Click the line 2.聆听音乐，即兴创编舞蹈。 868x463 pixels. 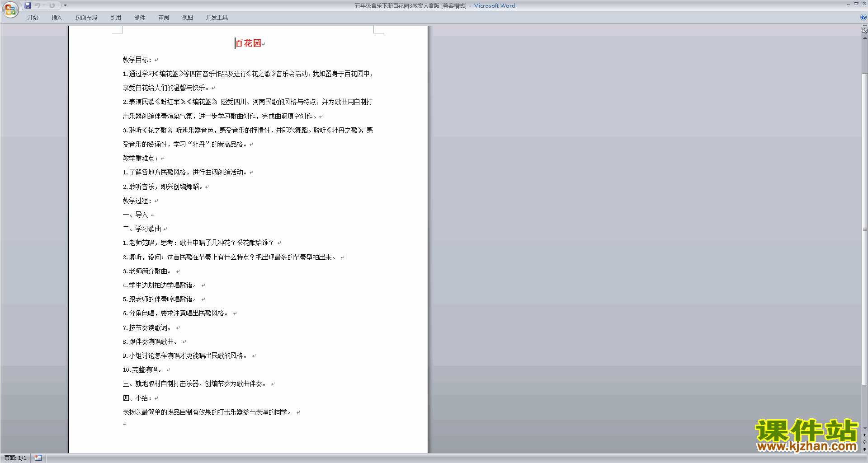tap(163, 187)
